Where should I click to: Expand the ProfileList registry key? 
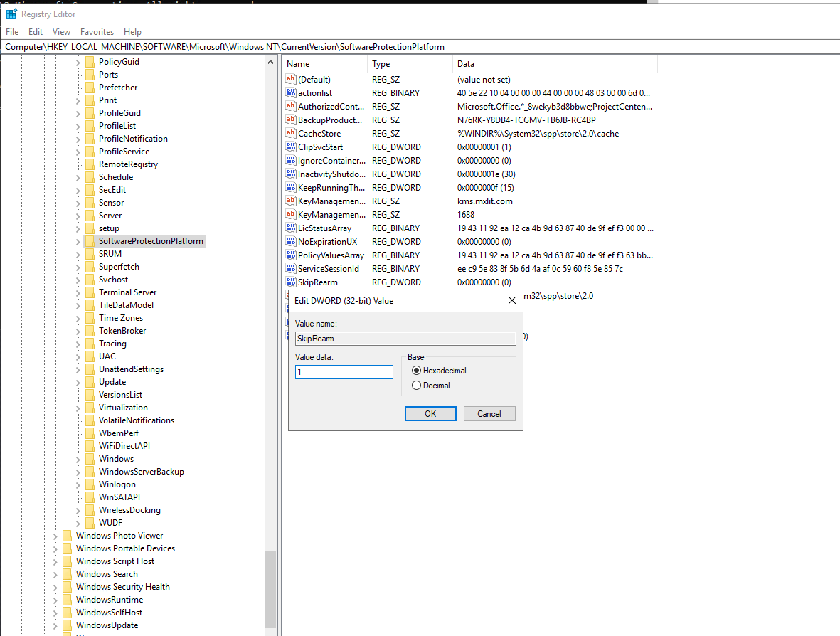click(x=78, y=126)
